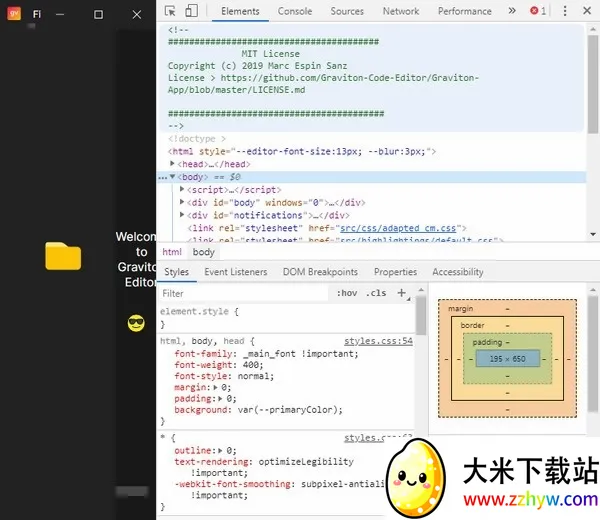Select the doctype line in DOM tree
The width and height of the screenshot is (600, 520).
point(197,139)
